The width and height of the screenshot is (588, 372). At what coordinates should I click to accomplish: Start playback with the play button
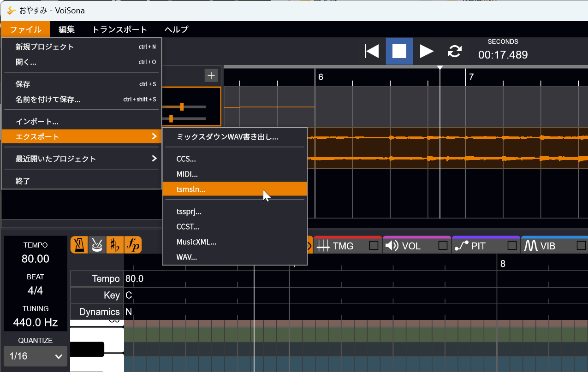(427, 51)
